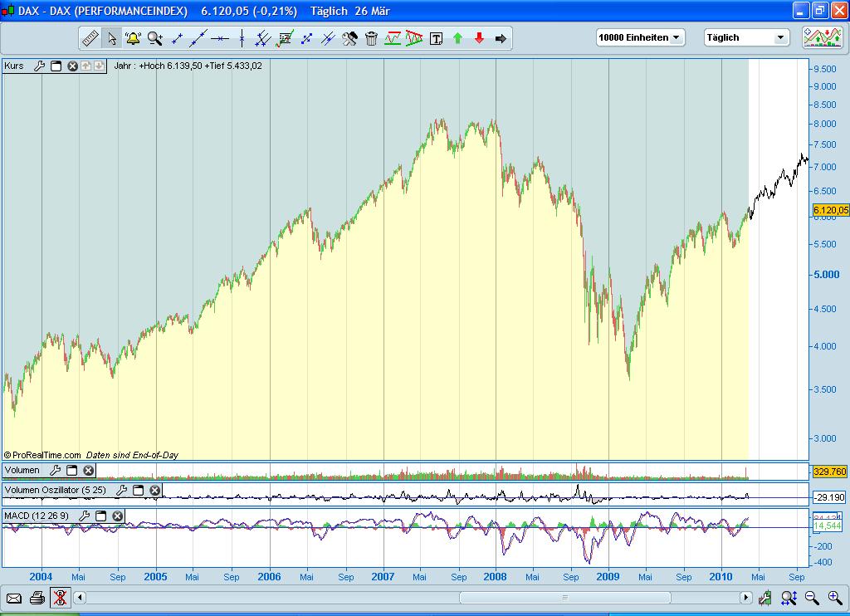Click the Kurs panel title

[x=14, y=66]
